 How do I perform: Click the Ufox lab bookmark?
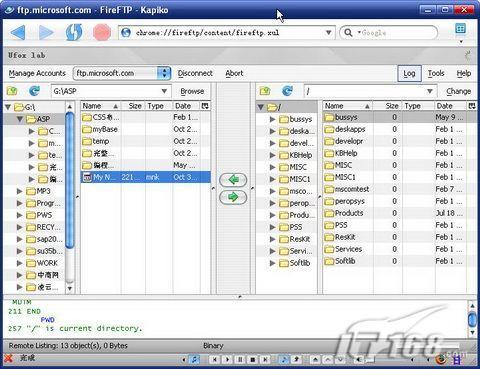coord(27,55)
